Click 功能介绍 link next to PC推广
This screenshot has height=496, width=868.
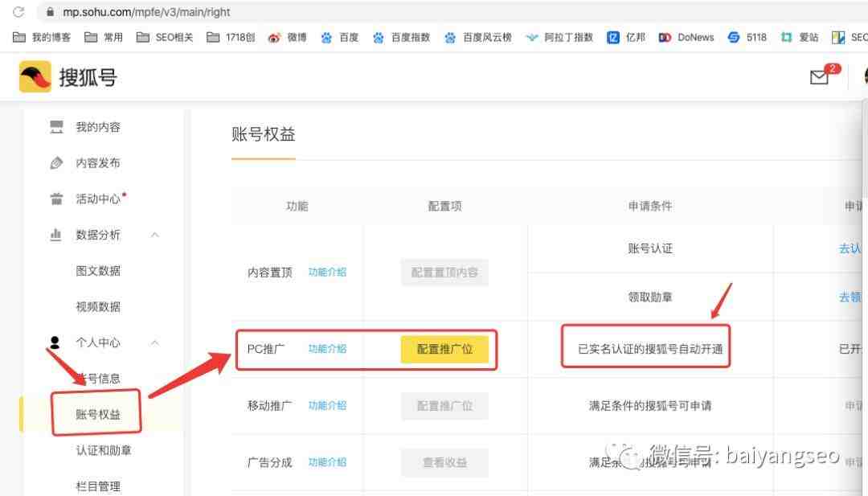pos(327,349)
